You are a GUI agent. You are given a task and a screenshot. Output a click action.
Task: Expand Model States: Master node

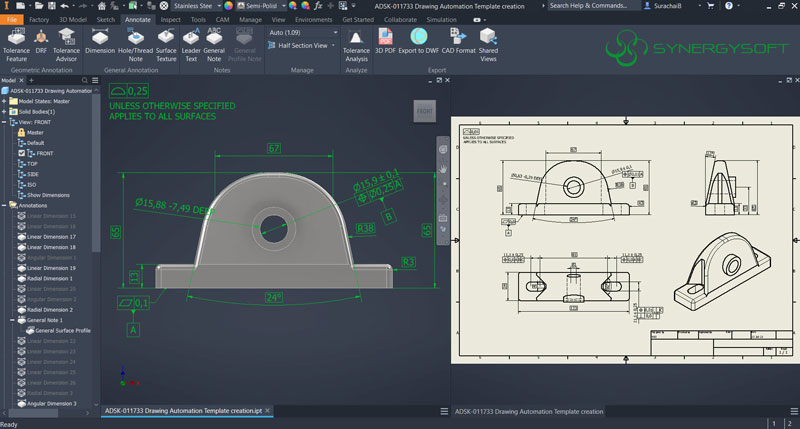[x=4, y=101]
